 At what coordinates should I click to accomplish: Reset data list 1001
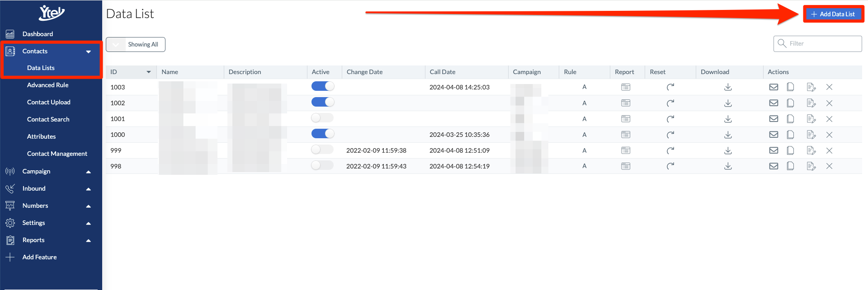pos(670,119)
